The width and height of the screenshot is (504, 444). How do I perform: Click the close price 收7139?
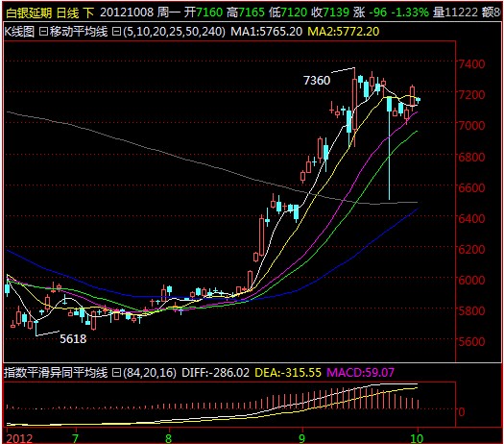click(330, 12)
